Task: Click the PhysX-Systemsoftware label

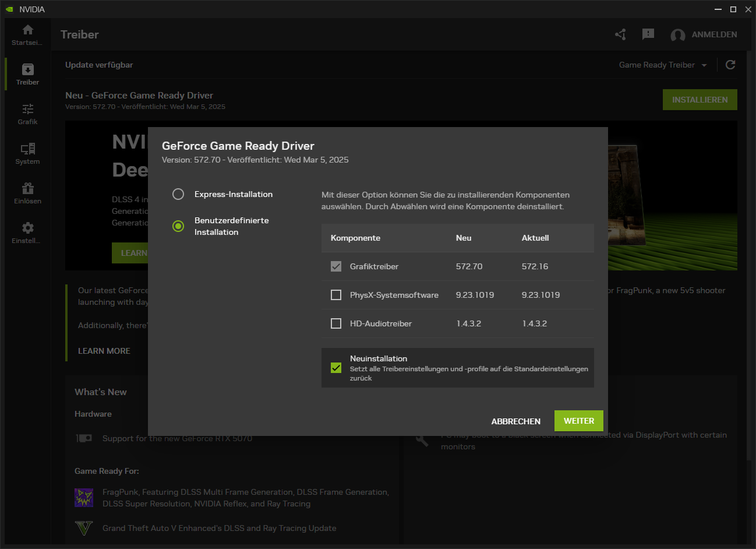Action: click(x=394, y=295)
